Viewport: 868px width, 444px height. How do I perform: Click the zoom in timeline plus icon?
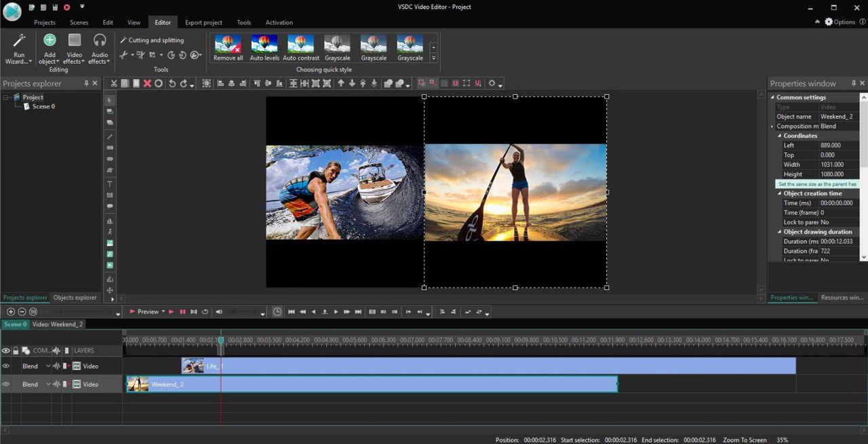(x=11, y=312)
